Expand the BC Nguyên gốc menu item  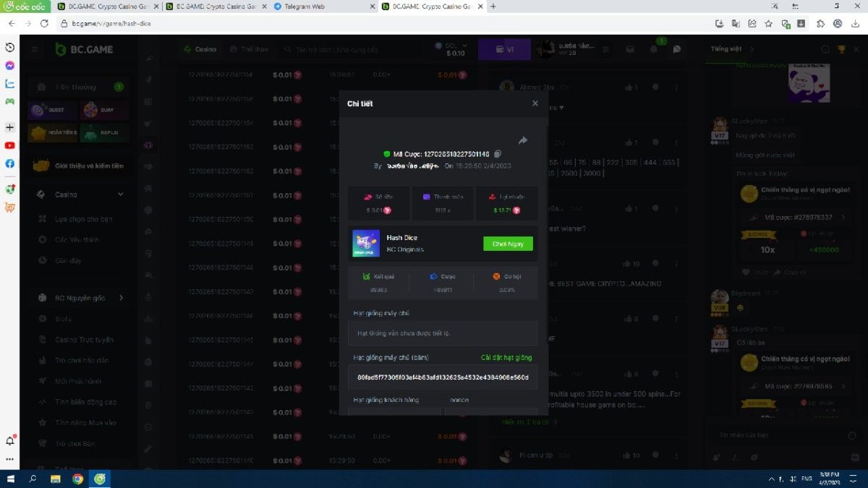120,298
